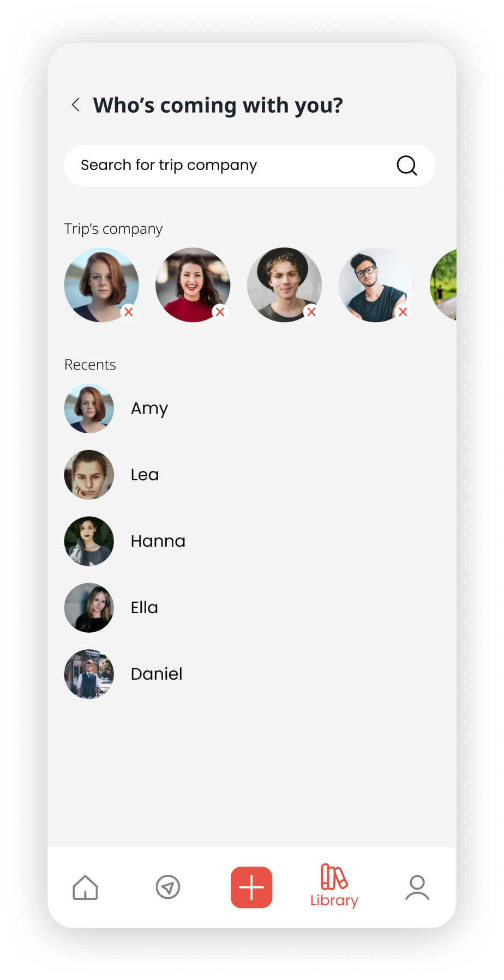The height and width of the screenshot is (980, 504).
Task: Open the Library tab
Action: [x=334, y=886]
